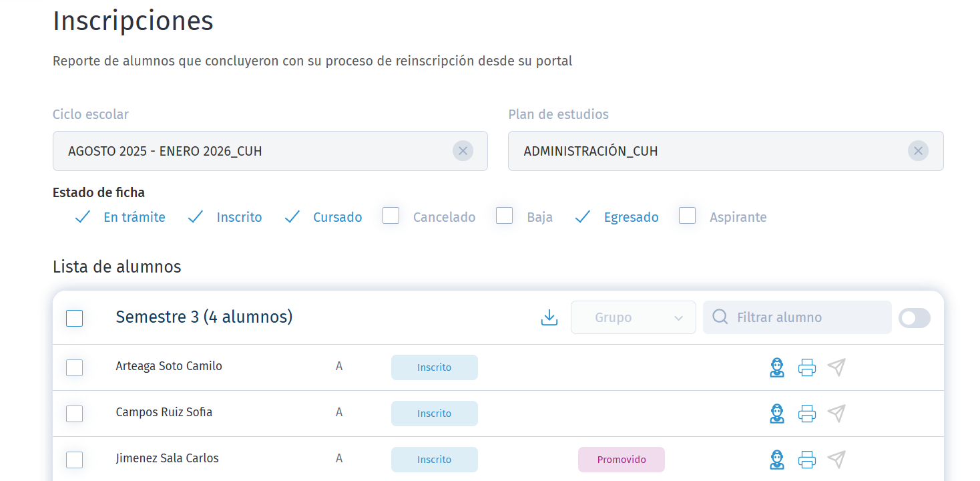Select all students in Semestre 3
Viewport: 980px width, 481px height.
74,318
